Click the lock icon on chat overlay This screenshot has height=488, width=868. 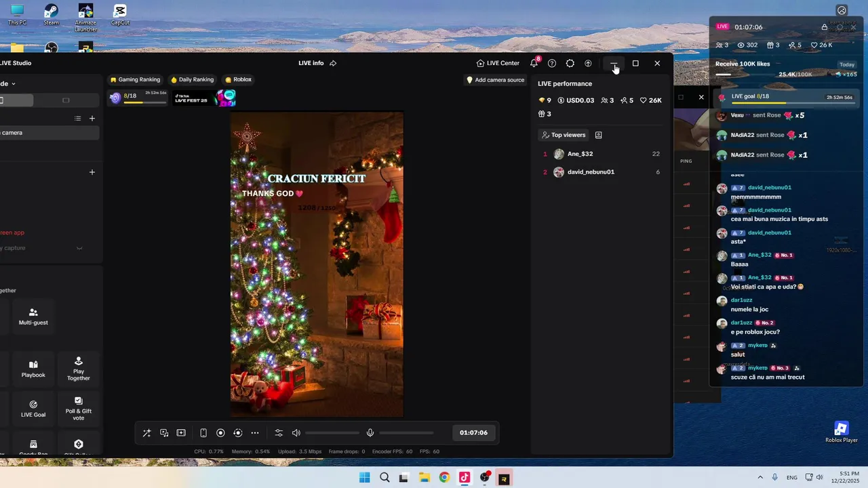tap(824, 27)
